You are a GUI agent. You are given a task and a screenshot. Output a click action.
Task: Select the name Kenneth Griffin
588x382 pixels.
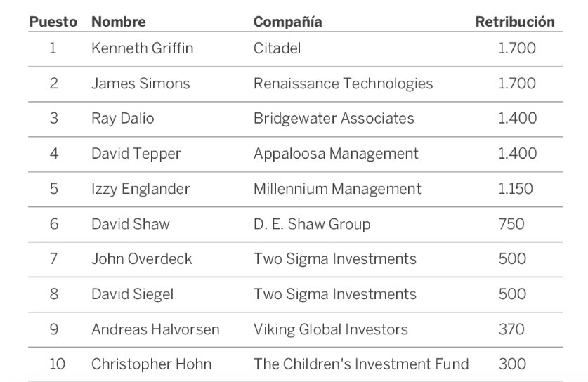[x=142, y=48]
